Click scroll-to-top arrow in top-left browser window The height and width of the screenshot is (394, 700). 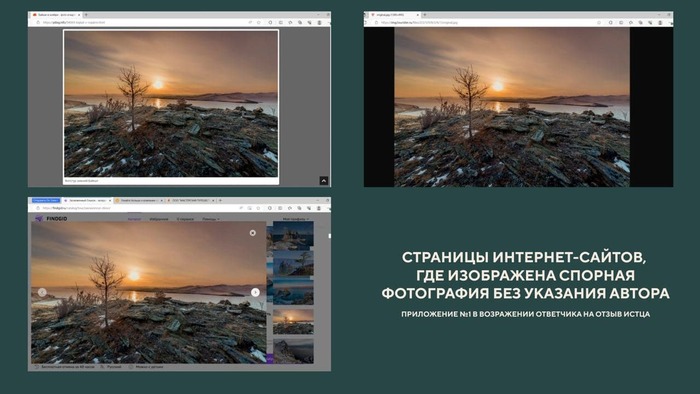324,181
